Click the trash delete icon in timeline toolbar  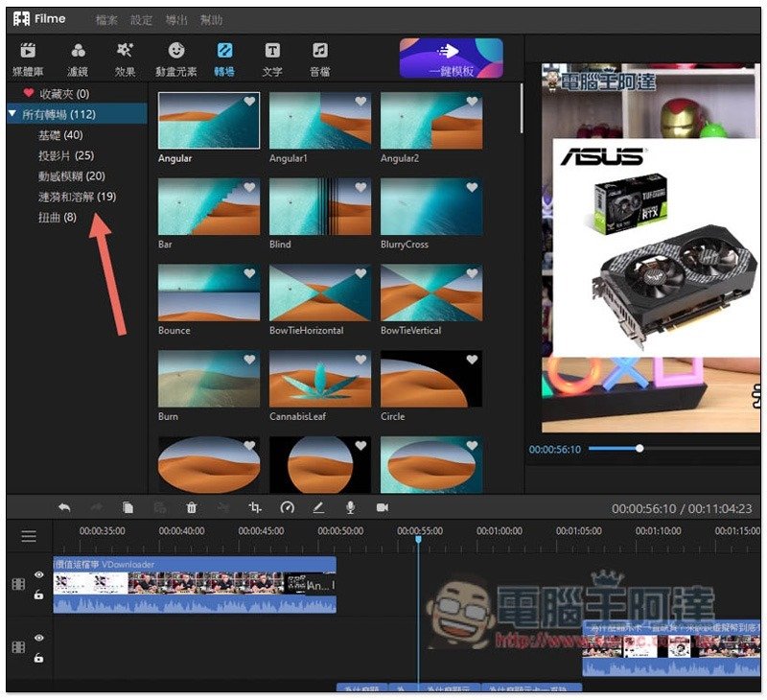(x=192, y=508)
